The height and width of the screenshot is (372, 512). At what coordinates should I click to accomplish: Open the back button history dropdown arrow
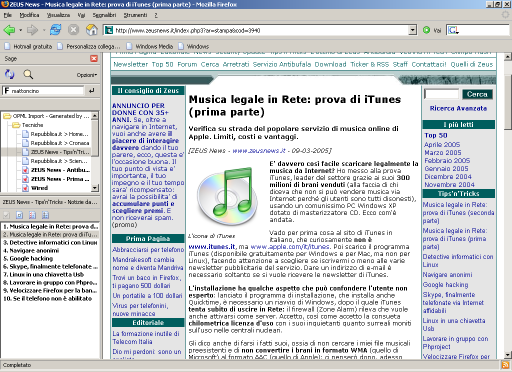(20, 30)
